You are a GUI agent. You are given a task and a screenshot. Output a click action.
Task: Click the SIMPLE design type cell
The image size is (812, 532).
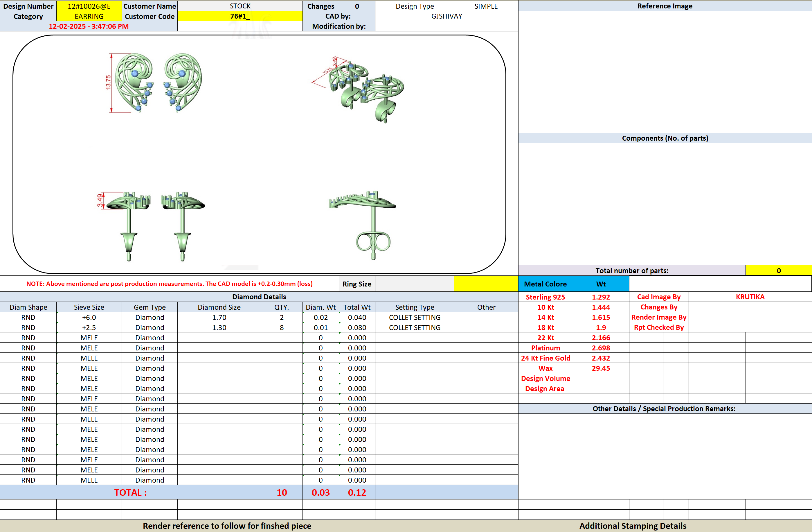click(x=486, y=6)
